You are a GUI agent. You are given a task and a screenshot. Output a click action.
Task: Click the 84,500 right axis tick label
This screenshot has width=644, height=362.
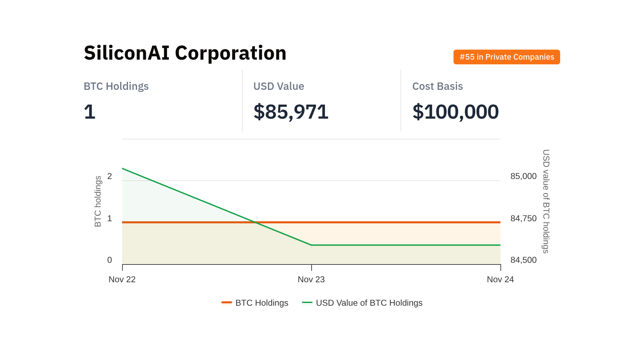tap(523, 260)
